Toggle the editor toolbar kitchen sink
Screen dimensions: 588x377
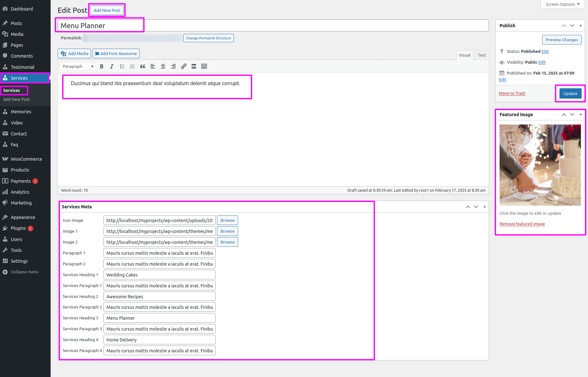(x=204, y=67)
